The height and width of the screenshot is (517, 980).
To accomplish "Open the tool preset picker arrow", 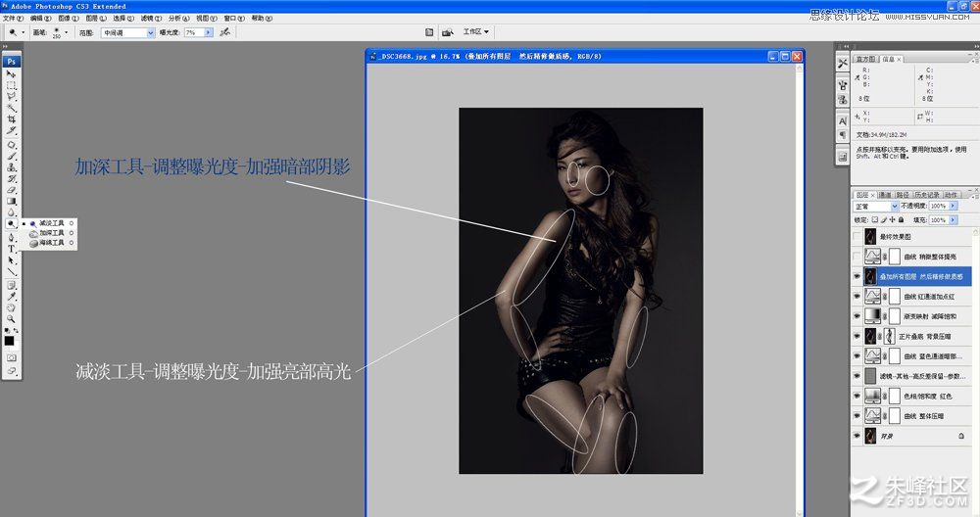I will (x=24, y=32).
